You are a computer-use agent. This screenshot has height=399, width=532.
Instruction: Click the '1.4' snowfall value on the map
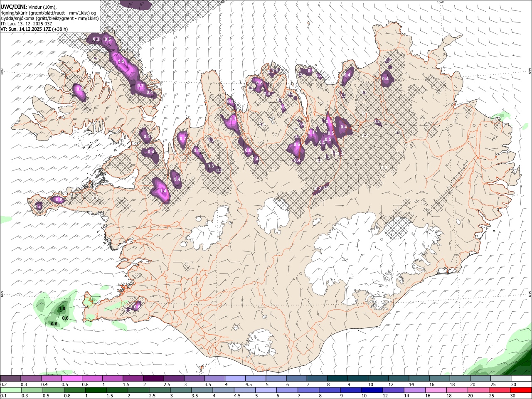[163, 191]
